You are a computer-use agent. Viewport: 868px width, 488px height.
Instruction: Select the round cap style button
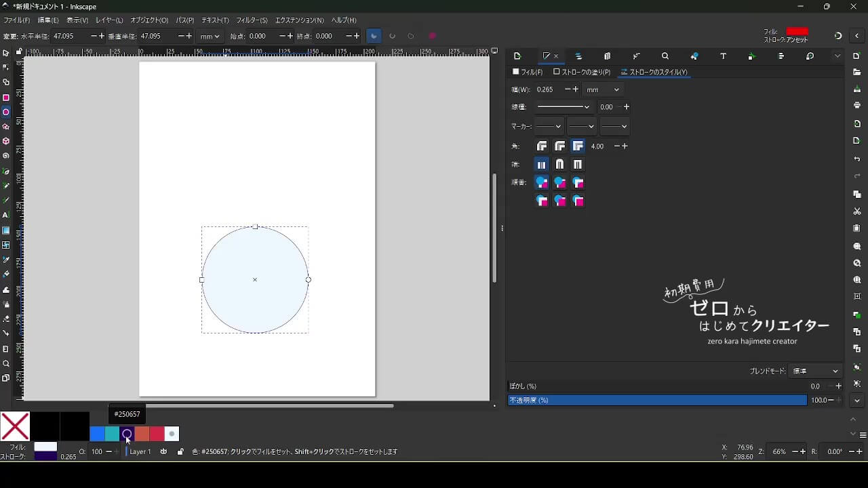[x=559, y=164]
